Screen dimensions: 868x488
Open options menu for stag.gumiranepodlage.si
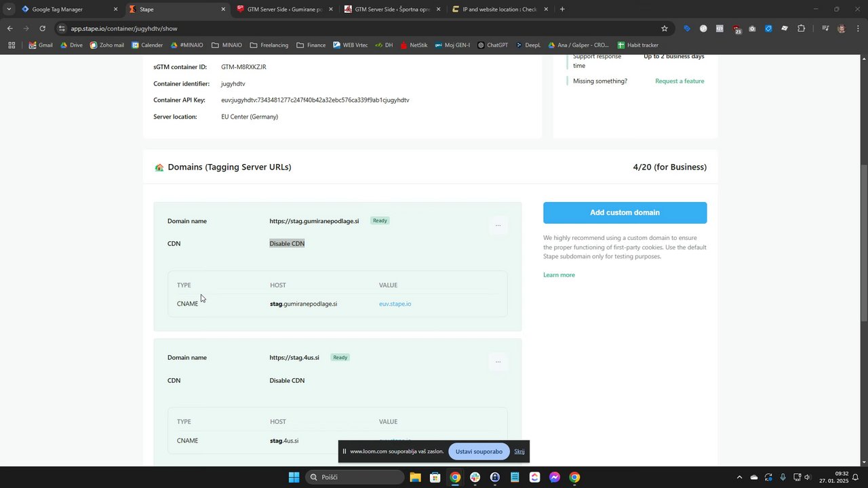coord(498,226)
